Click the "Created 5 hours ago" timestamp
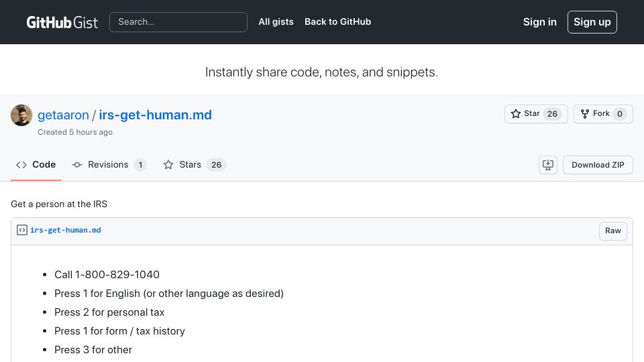644x362 pixels. [x=75, y=132]
